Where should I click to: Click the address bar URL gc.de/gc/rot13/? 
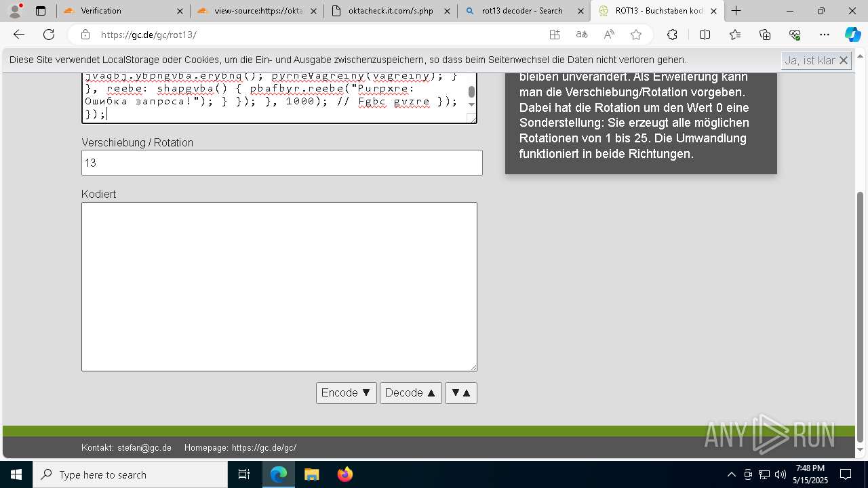point(149,35)
